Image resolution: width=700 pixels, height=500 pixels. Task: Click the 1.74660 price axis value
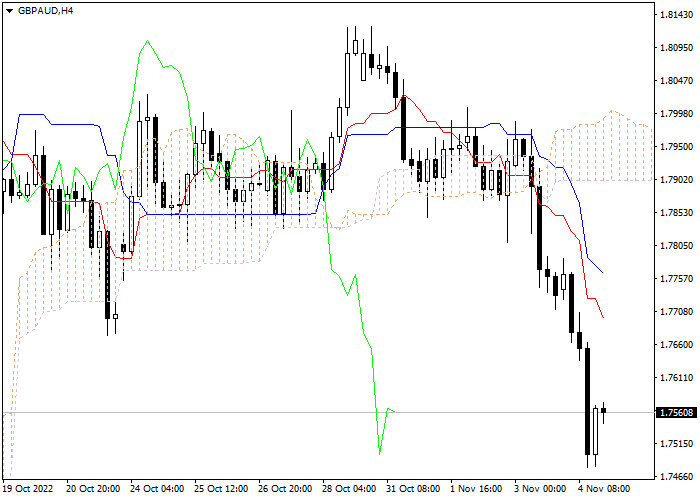coord(677,477)
